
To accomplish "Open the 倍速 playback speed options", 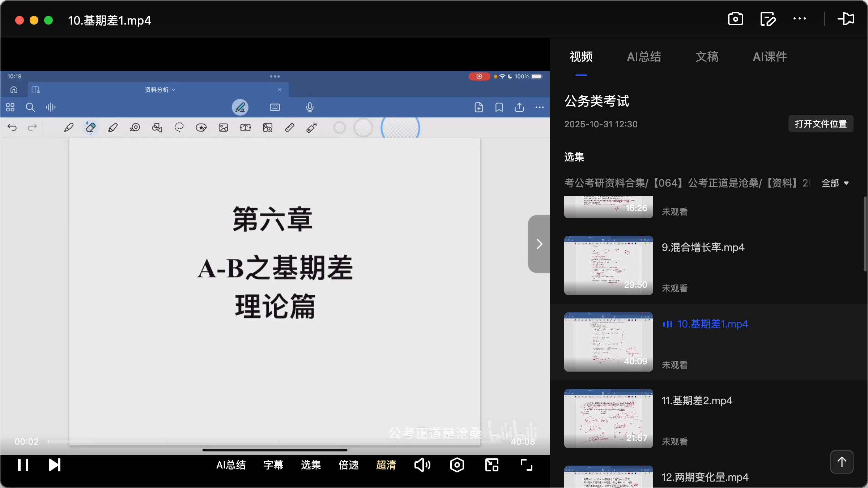I will tap(348, 465).
